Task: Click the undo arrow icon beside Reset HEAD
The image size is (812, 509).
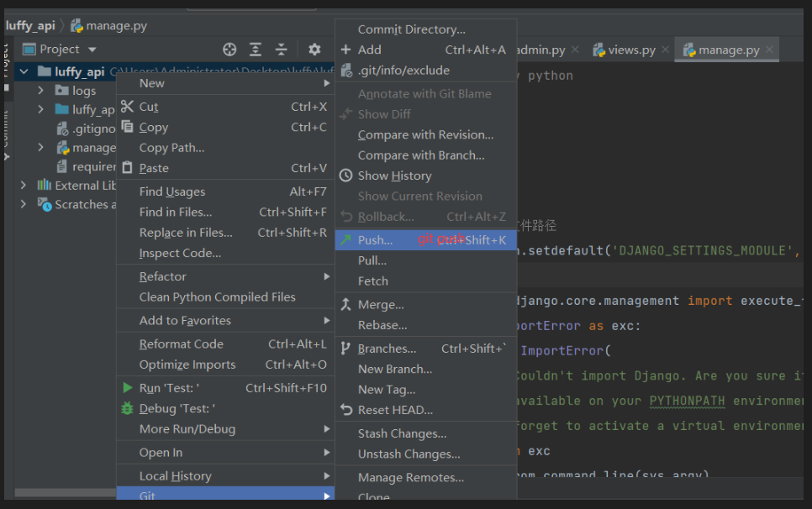Action: coord(346,410)
